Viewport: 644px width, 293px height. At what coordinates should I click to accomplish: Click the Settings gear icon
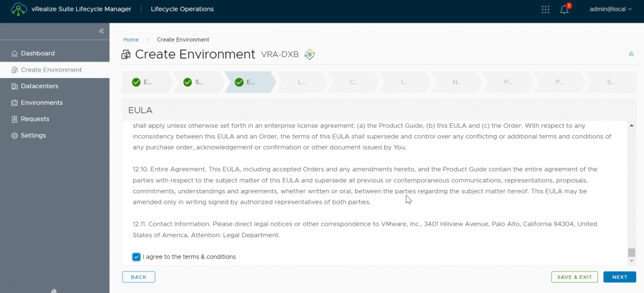click(x=14, y=135)
